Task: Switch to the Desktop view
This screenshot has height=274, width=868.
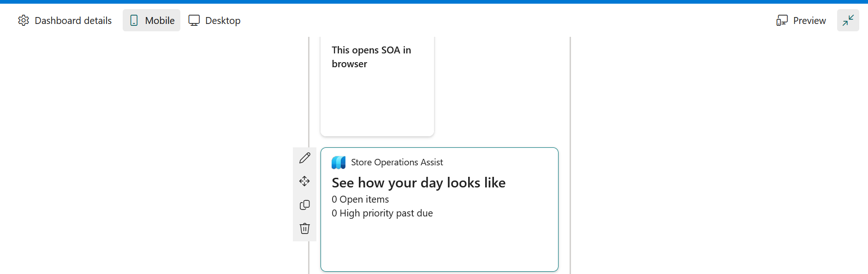Action: coord(214,20)
